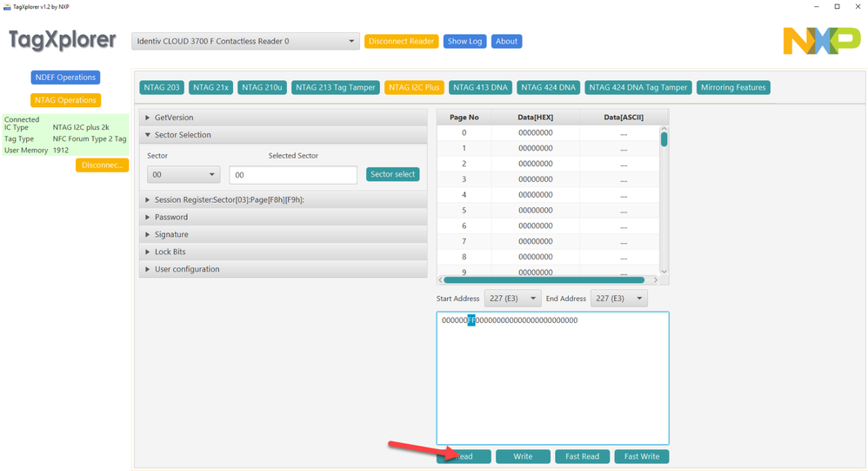This screenshot has width=868, height=471.
Task: Select page 5 row in table
Action: pos(548,211)
